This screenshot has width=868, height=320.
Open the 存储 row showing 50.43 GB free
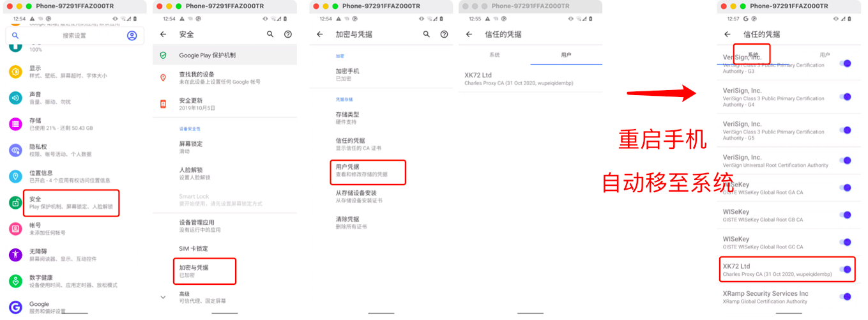(73, 124)
